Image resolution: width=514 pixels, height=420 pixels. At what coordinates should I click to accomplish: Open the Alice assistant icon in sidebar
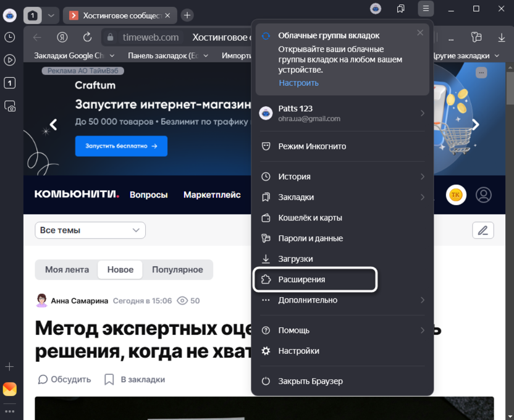point(9,15)
